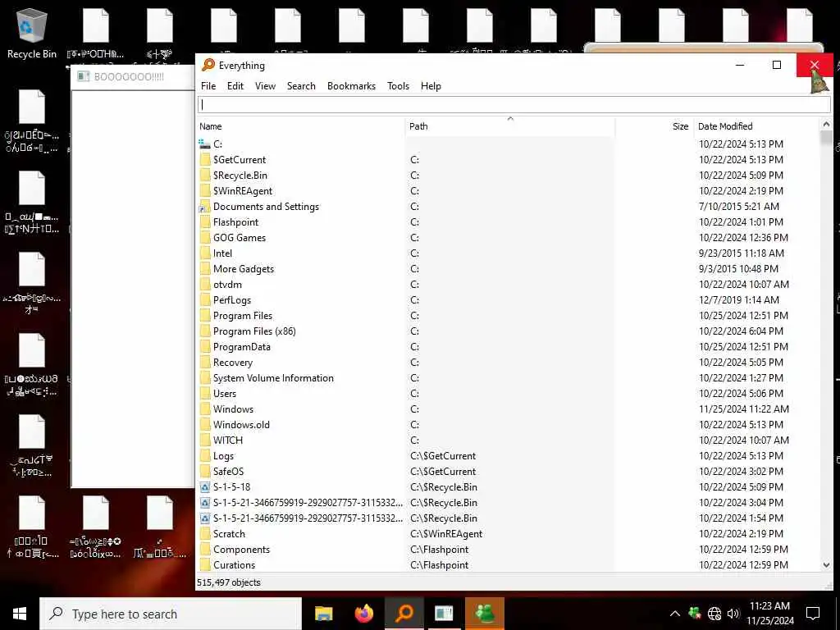Select the Intel folder icon
The width and height of the screenshot is (840, 630).
204,253
